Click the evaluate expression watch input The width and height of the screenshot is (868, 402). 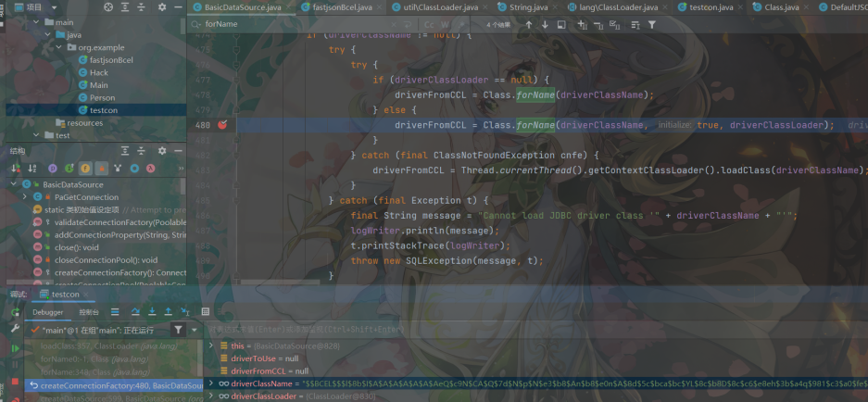tap(535, 329)
